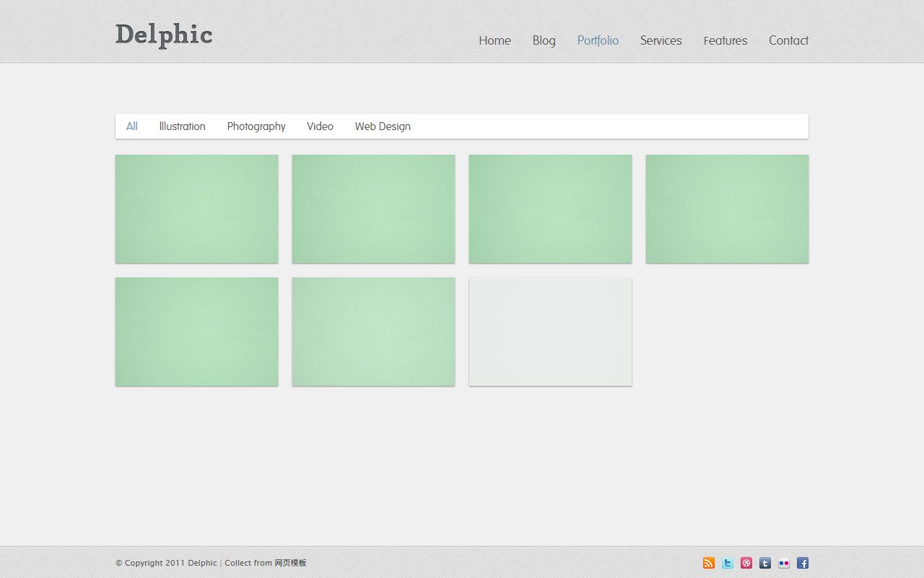Filter portfolio by Illustration

pos(182,126)
